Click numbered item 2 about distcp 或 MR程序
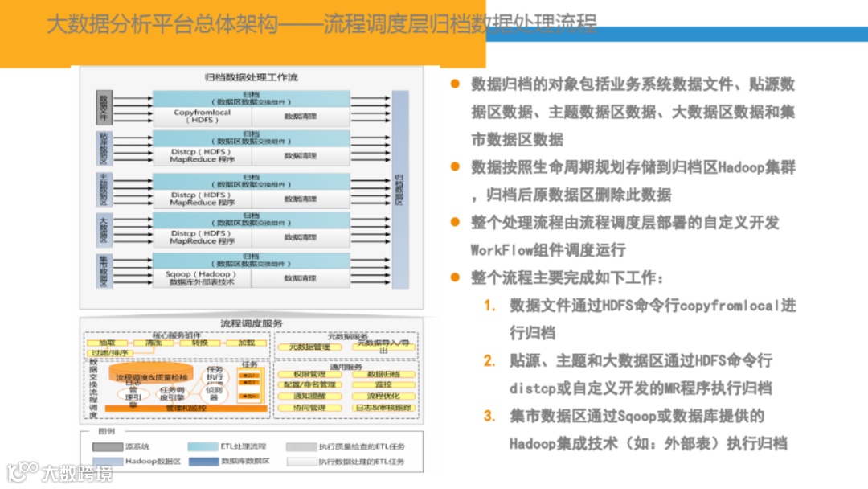Image resolution: width=868 pixels, height=489 pixels. click(x=641, y=374)
